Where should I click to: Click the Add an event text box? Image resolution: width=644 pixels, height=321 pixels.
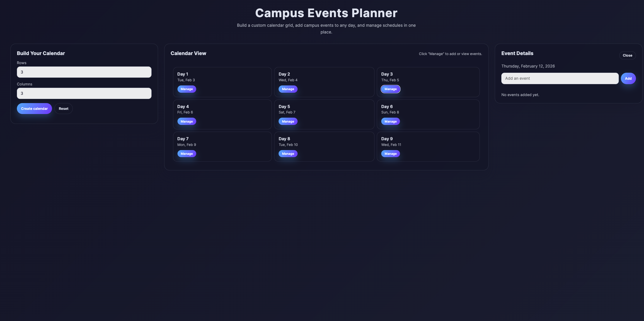click(x=559, y=78)
